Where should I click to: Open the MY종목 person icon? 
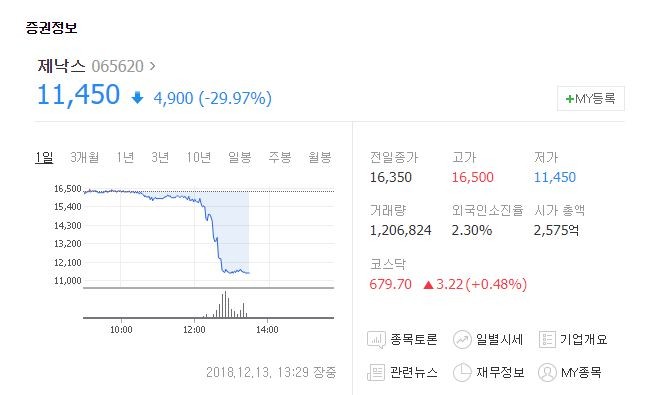547,372
